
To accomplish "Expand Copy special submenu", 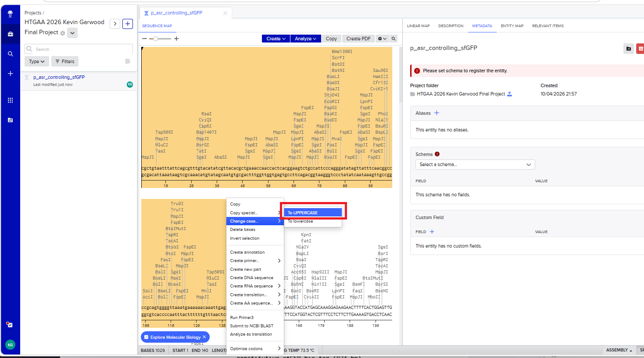I will (x=255, y=213).
